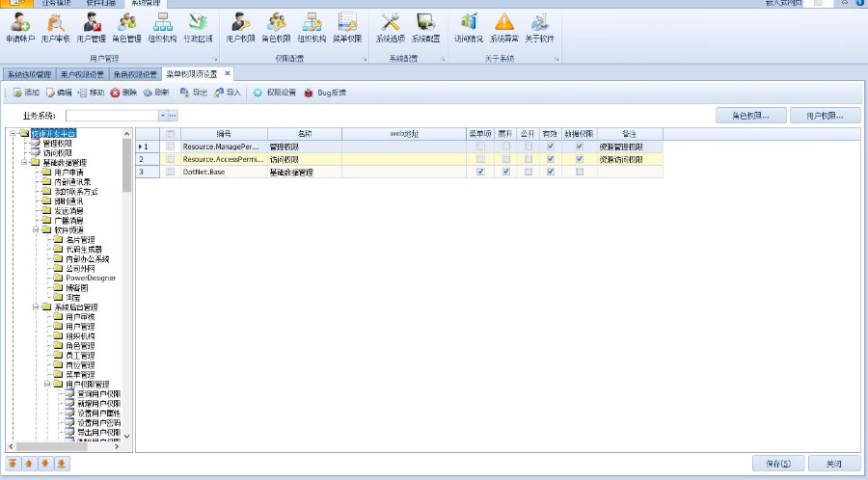The width and height of the screenshot is (868, 480).
Task: Open the 业务系统 dropdown arrow
Action: coord(162,116)
